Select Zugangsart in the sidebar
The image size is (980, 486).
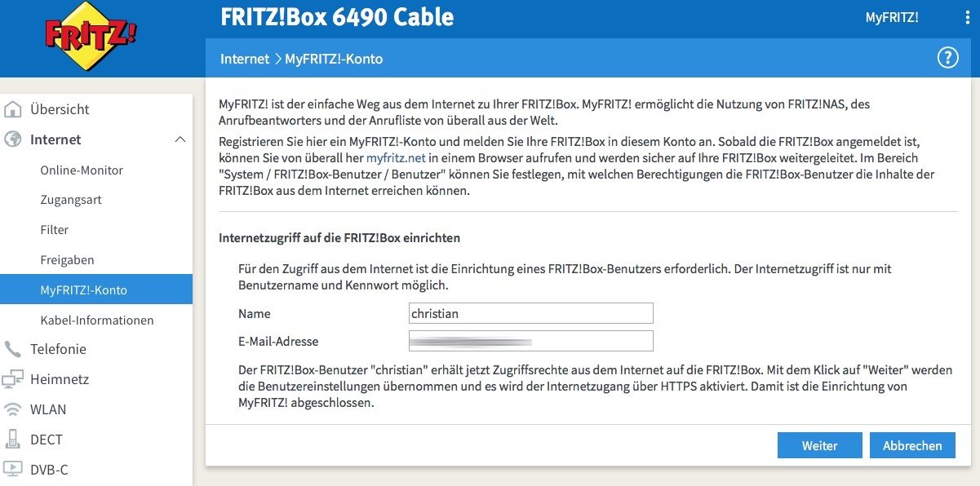(71, 200)
